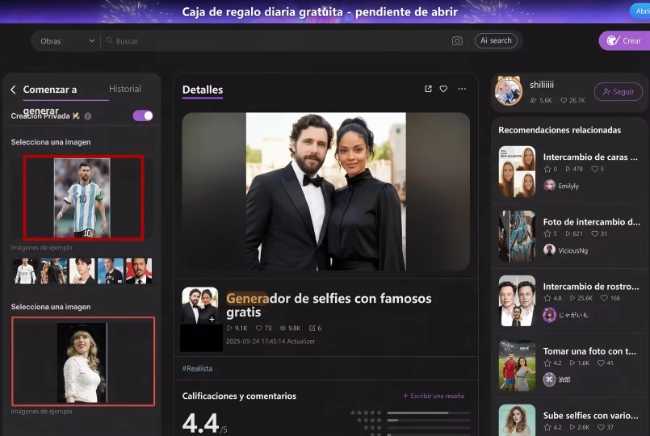Click the back arrow beside Comenzar a generar
The image size is (650, 436).
click(x=13, y=90)
